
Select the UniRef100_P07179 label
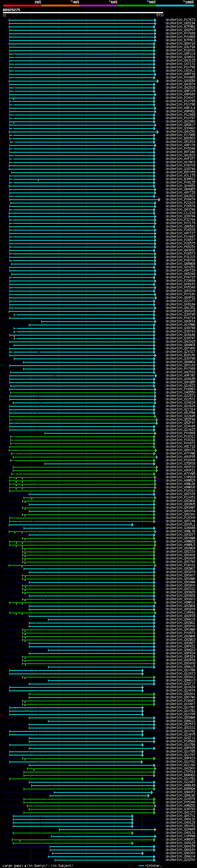coord(180,223)
